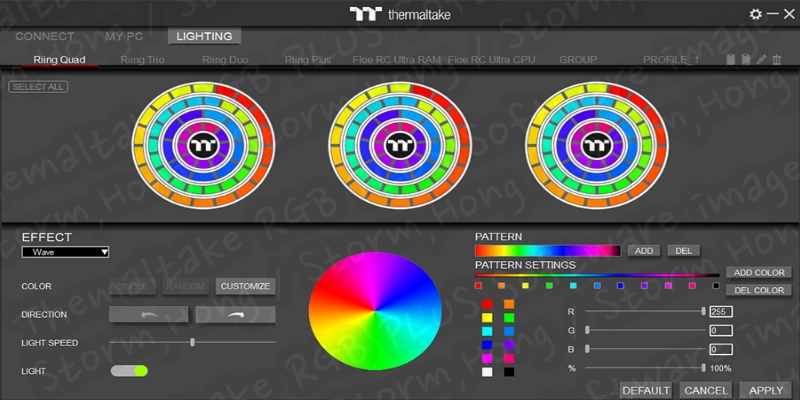This screenshot has width=800, height=400.
Task: Select the black pattern color stop marker
Action: (716, 286)
